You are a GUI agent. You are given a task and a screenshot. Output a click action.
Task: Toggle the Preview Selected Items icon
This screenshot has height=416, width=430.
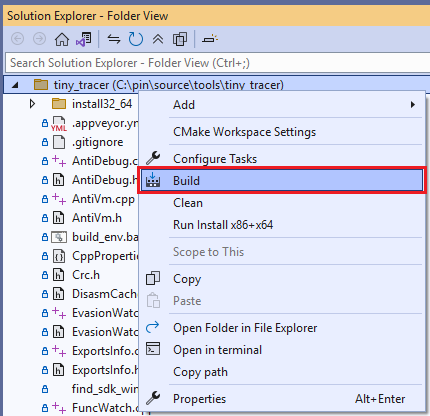[x=210, y=39]
